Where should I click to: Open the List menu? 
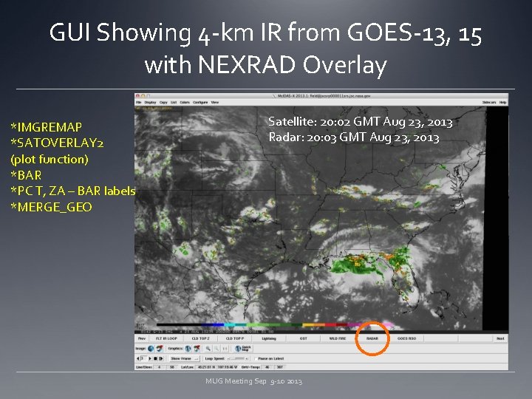click(174, 102)
